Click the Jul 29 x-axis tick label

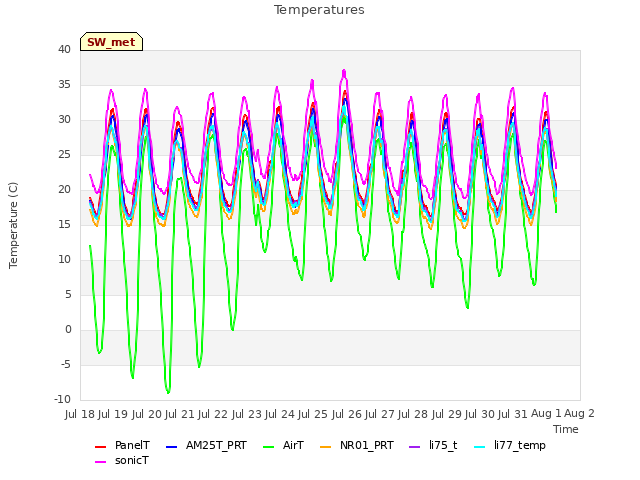coord(447,414)
